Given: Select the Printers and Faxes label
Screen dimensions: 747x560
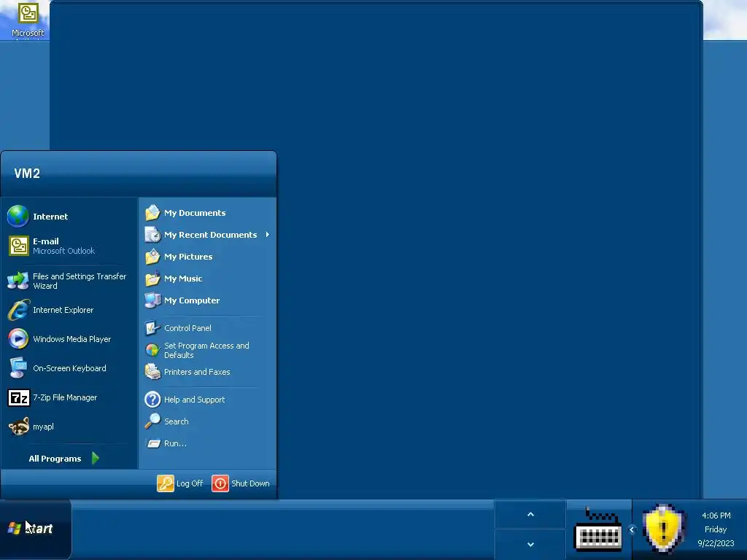Looking at the screenshot, I should [x=197, y=372].
